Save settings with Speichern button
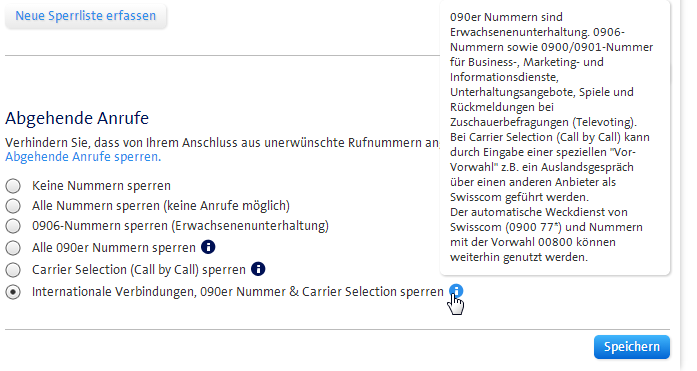Screen dimensions: 697x371 point(632,347)
